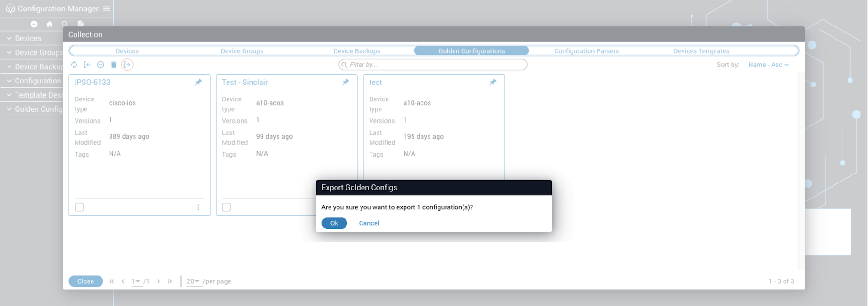Click the home icon in sidebar
This screenshot has width=868, height=306.
pos(50,24)
